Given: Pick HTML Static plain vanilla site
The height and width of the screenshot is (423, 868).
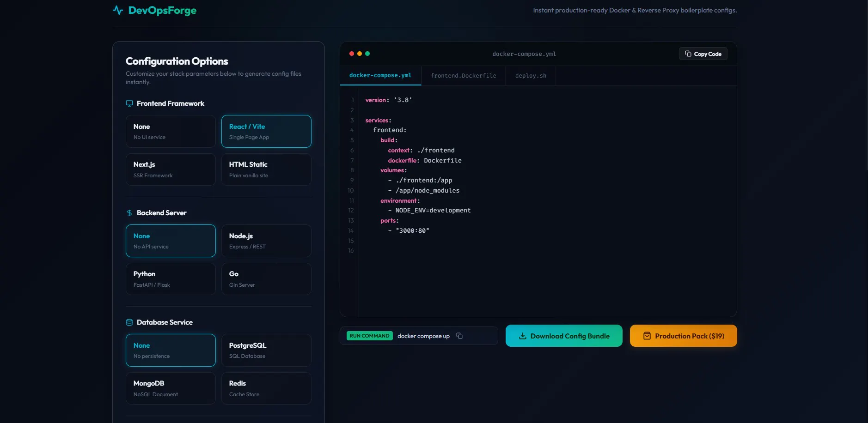Looking at the screenshot, I should pos(266,169).
